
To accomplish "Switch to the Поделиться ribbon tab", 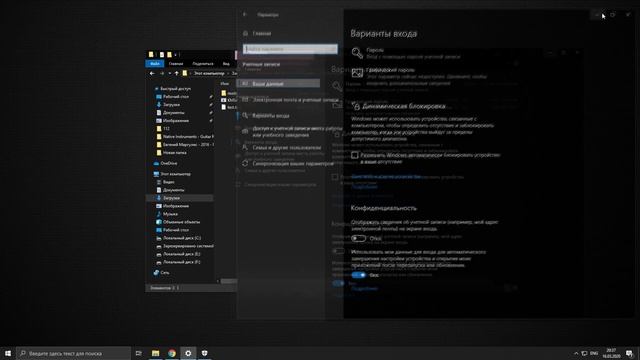I will 203,64.
